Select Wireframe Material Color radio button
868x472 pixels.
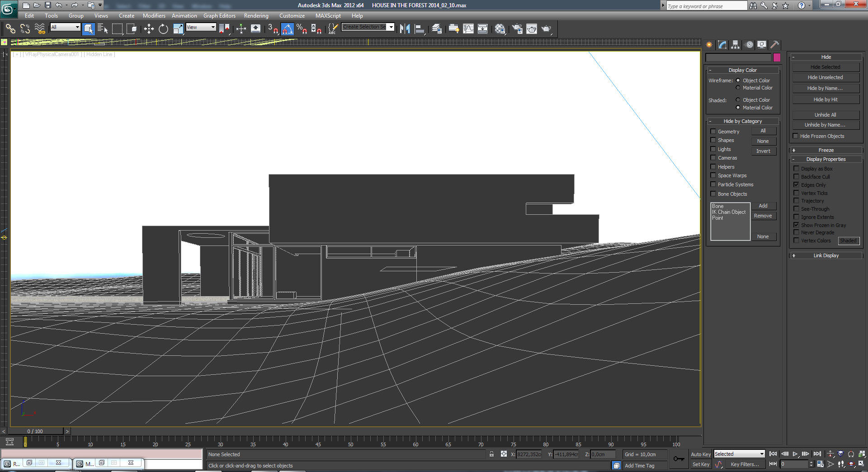tap(738, 88)
